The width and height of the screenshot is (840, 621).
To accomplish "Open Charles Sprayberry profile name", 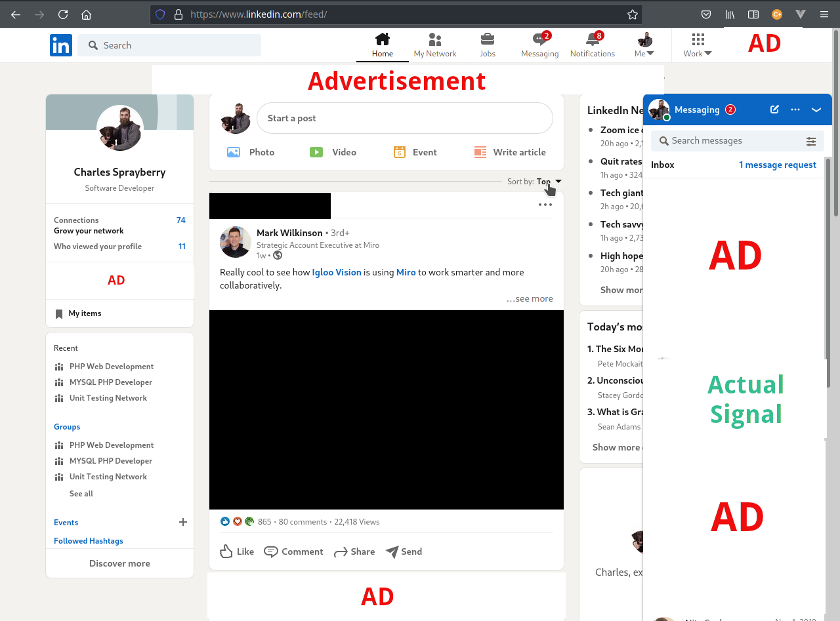I will pyautogui.click(x=119, y=172).
